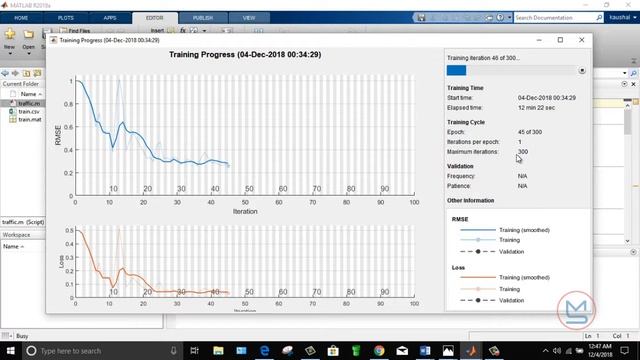Click the forward arrow in the folder toolbar

[x=16, y=73]
